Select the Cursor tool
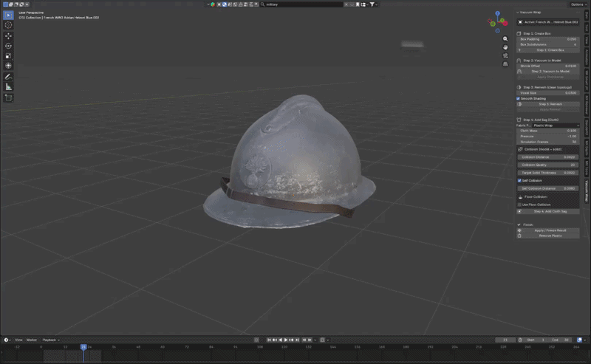The height and width of the screenshot is (364, 591). click(x=8, y=25)
